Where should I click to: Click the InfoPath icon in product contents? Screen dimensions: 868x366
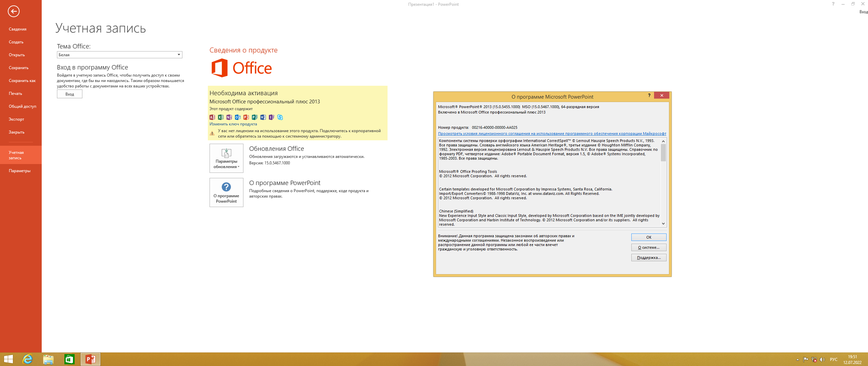click(272, 117)
